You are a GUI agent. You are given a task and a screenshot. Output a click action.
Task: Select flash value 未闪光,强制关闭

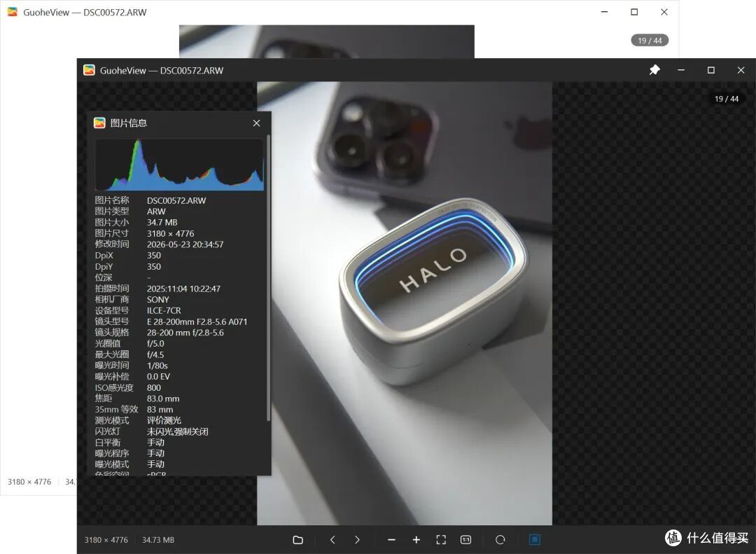click(x=177, y=431)
